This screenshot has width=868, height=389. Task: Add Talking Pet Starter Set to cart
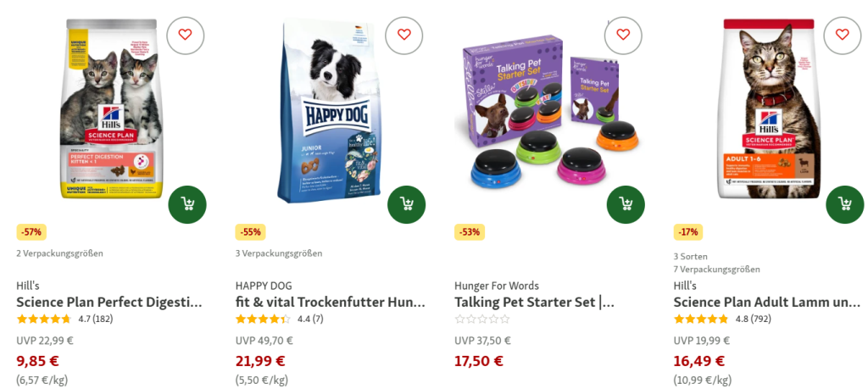point(626,205)
